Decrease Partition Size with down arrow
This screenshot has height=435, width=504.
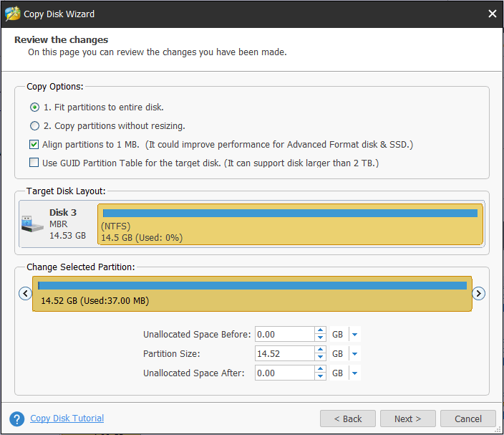coord(320,357)
